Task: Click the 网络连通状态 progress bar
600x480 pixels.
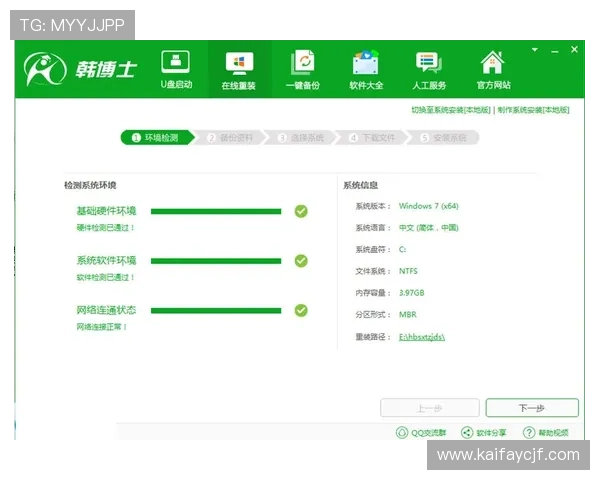Action: (x=216, y=310)
